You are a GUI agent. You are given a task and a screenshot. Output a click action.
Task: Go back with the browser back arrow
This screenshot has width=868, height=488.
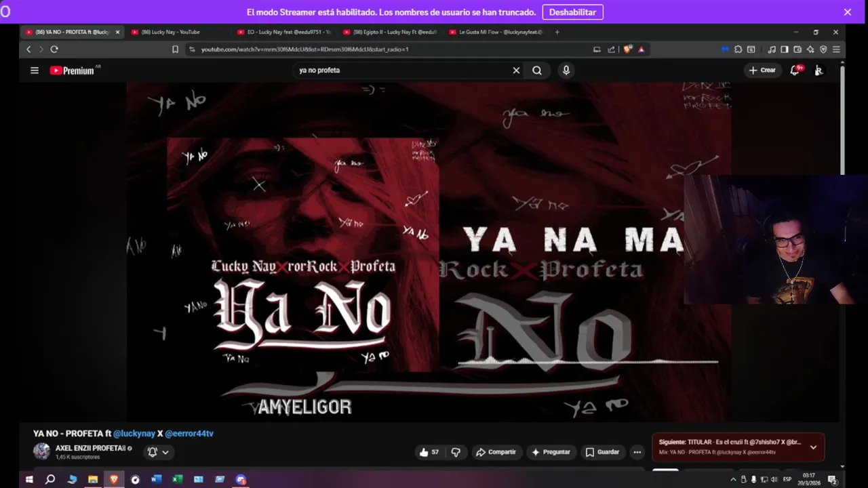point(28,49)
